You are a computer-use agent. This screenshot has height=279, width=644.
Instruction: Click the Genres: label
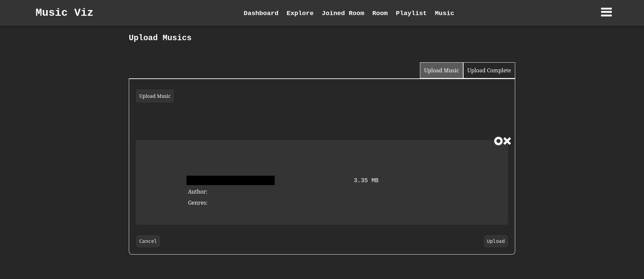coord(198,203)
